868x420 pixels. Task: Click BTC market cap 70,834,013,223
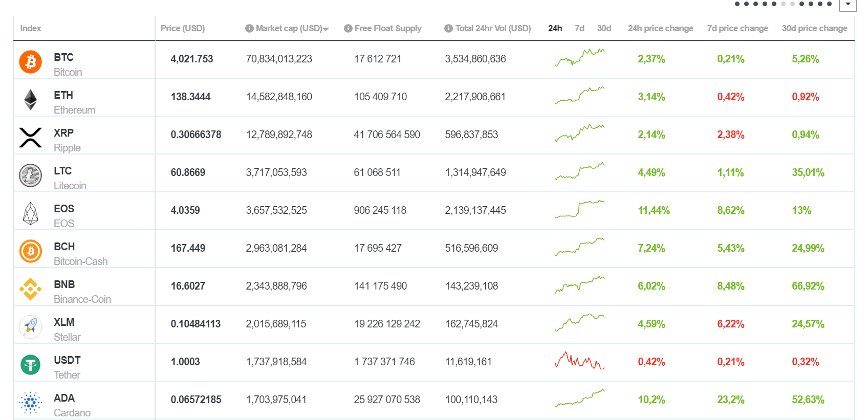(279, 59)
